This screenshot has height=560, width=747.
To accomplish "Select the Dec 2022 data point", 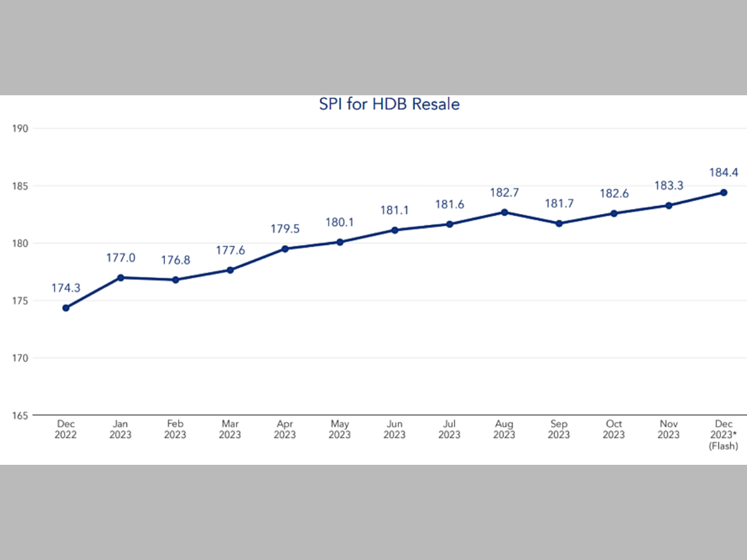I will (66, 308).
